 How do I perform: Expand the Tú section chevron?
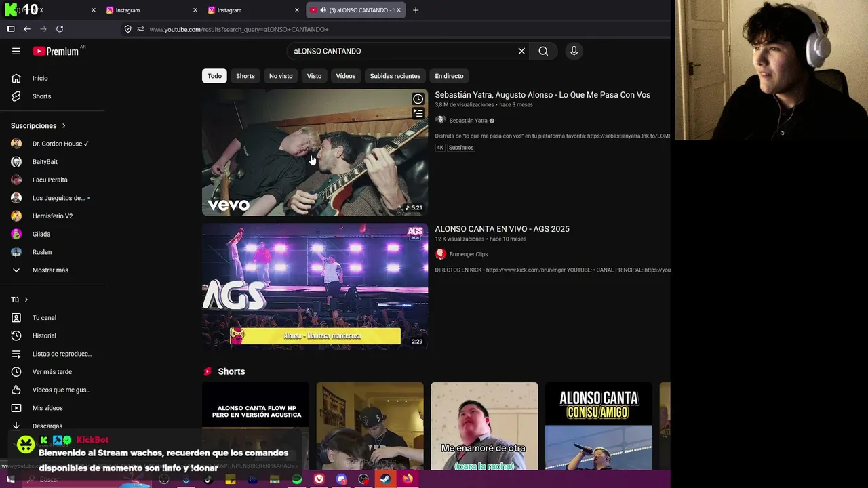[x=26, y=300]
